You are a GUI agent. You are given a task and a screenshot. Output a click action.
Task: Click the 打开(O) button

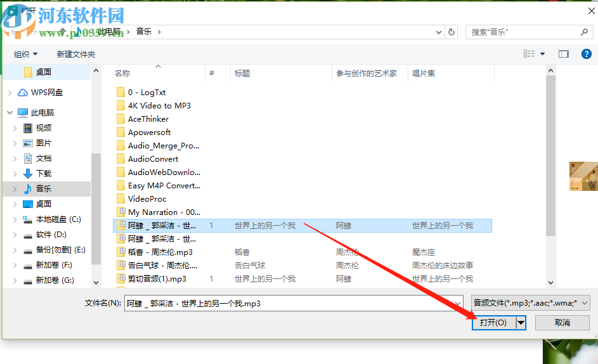tap(494, 323)
